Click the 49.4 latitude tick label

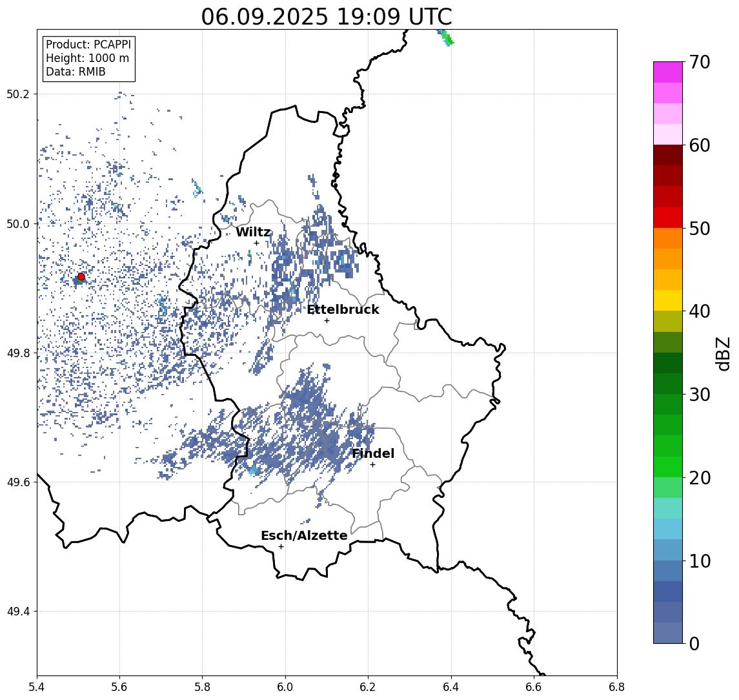click(18, 612)
